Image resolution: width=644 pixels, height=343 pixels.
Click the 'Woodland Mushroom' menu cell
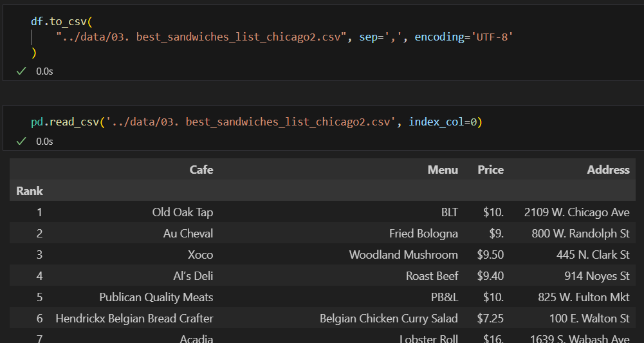(403, 255)
